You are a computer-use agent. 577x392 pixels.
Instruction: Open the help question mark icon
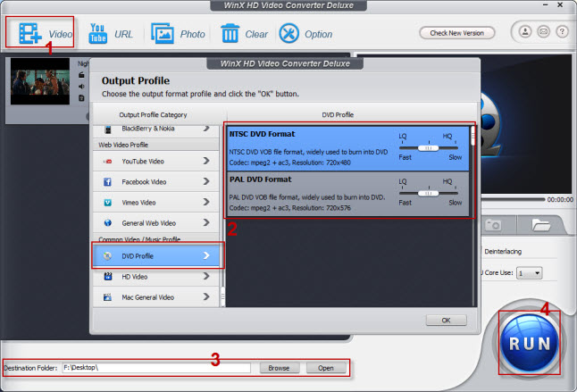(562, 32)
